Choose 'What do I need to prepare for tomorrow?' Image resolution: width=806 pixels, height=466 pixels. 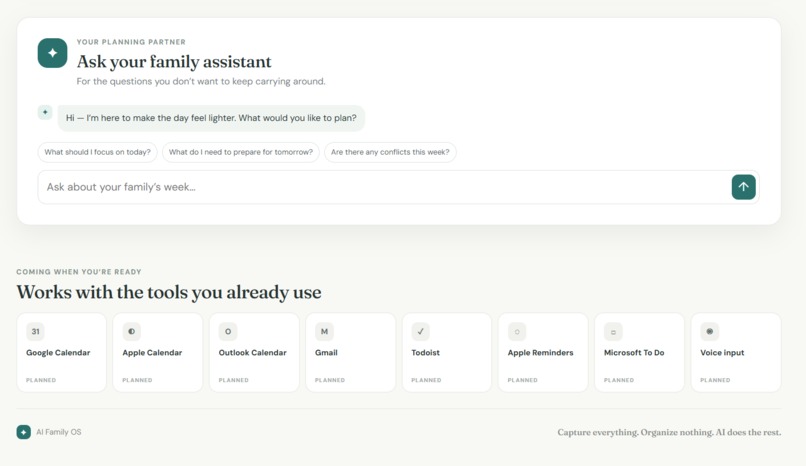pos(241,152)
